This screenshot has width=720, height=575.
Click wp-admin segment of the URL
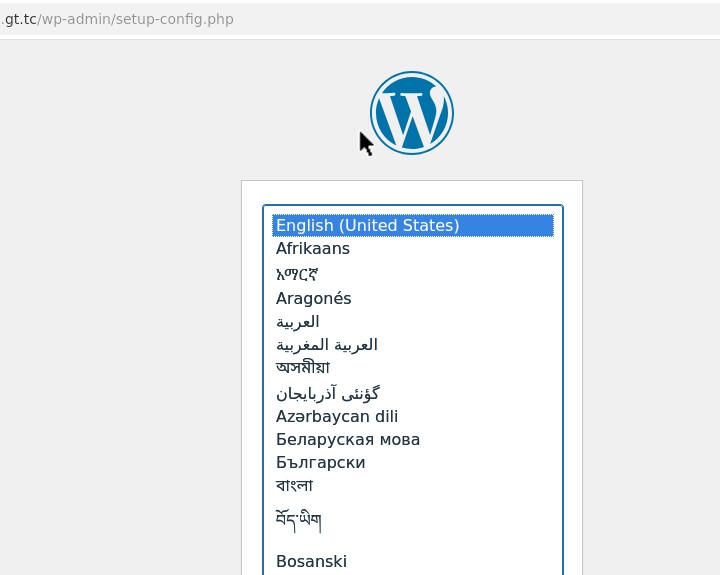(78, 19)
